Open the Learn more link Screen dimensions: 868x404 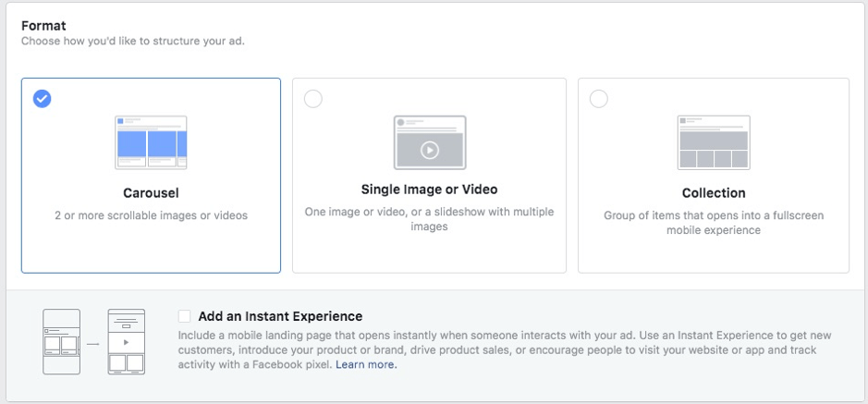[x=366, y=364]
